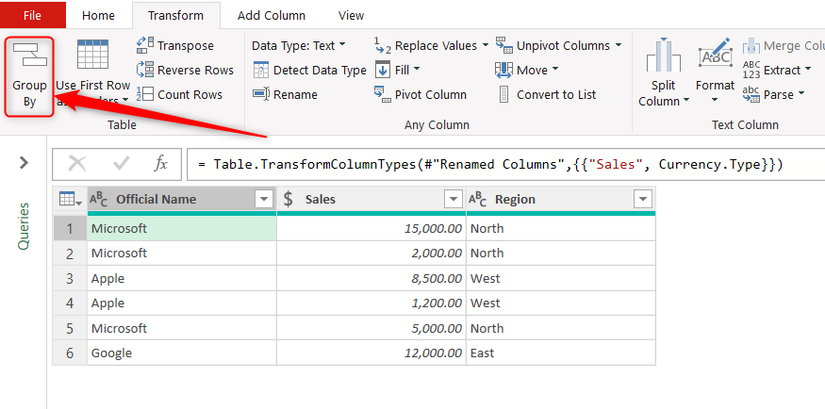Confirm formula with the checkmark button
The width and height of the screenshot is (825, 409).
coord(121,164)
